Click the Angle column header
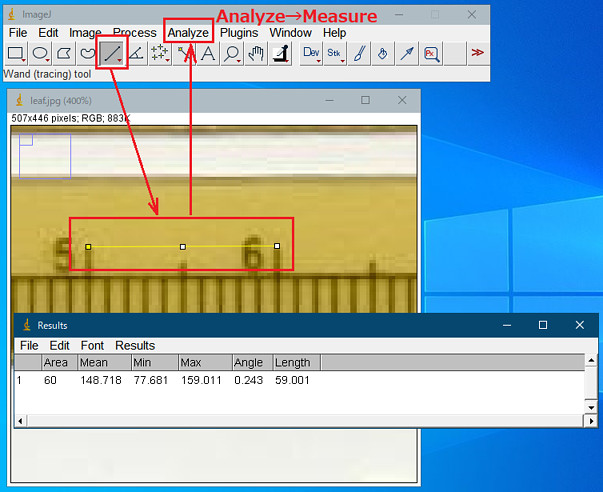Image resolution: width=603 pixels, height=492 pixels. [253, 363]
